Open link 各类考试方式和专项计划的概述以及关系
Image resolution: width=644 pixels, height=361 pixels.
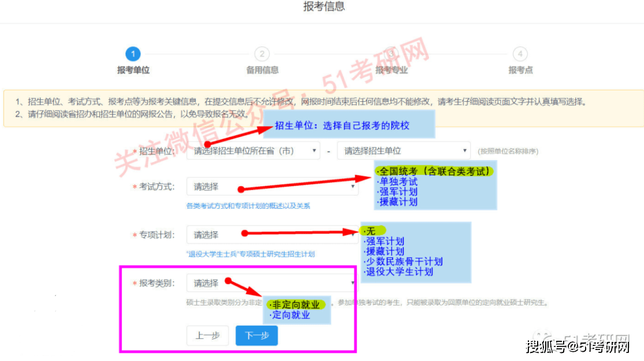pyautogui.click(x=248, y=206)
